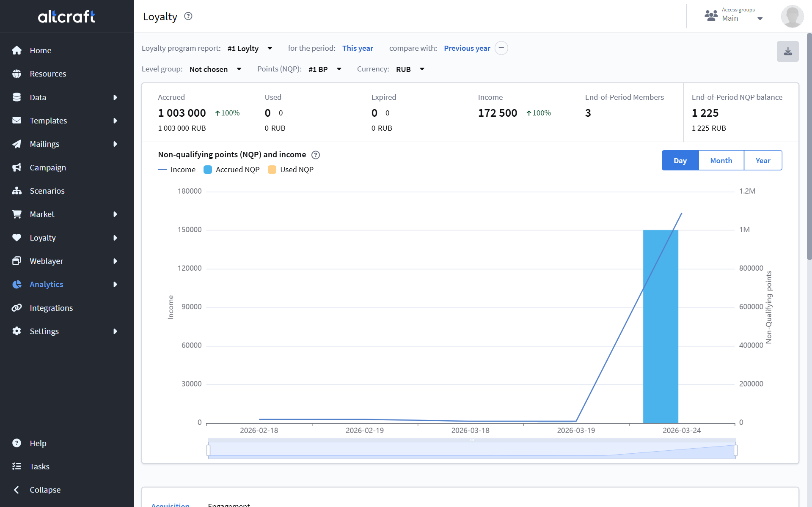812x507 pixels.
Task: Open the Level group dropdown
Action: [x=215, y=69]
